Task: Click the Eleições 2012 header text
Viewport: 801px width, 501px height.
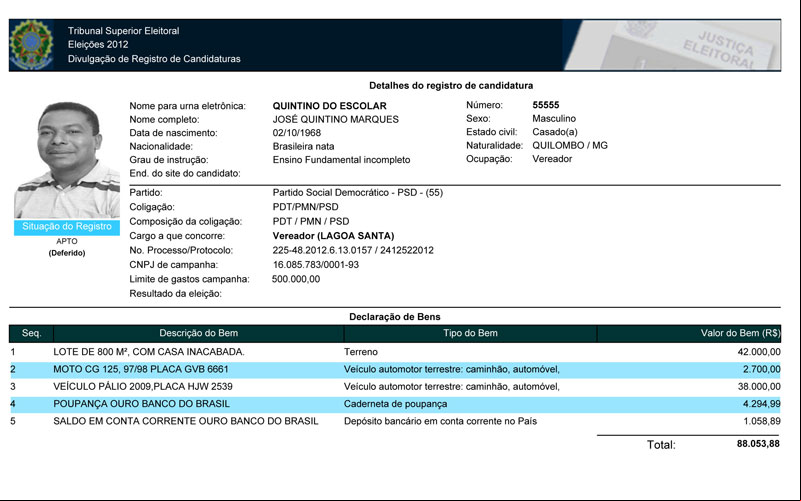Action: (x=98, y=44)
